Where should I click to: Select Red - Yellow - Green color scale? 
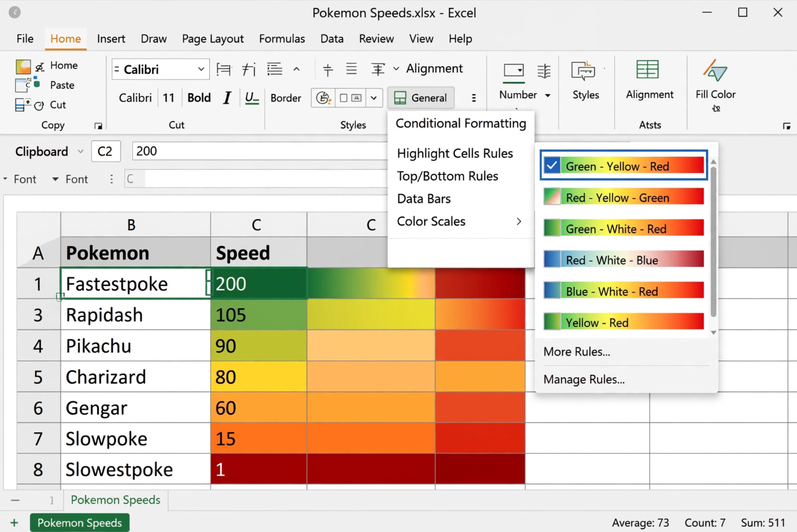coord(624,197)
